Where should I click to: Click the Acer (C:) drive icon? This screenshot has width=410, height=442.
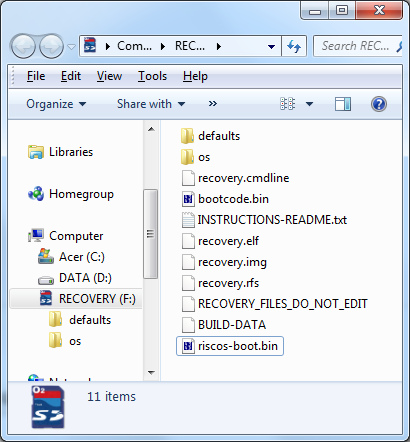point(46,257)
